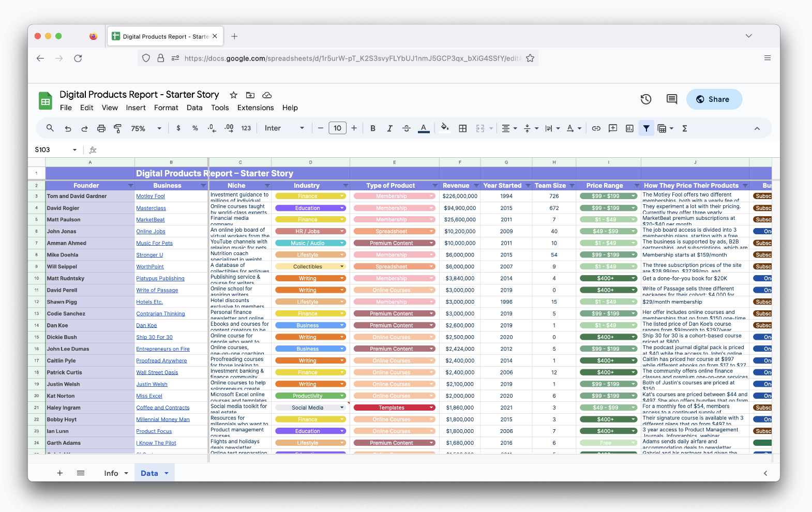This screenshot has height=512, width=812.
Task: Open the Format menu
Action: point(166,108)
